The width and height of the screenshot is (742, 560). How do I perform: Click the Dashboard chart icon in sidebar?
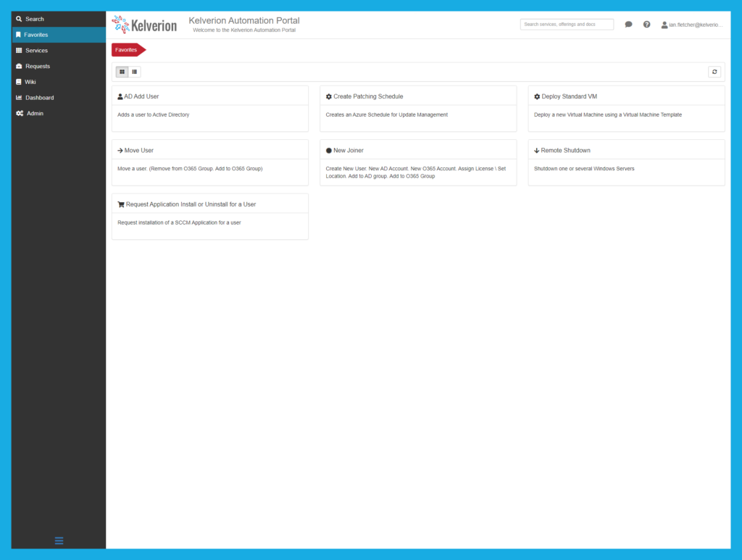[19, 97]
